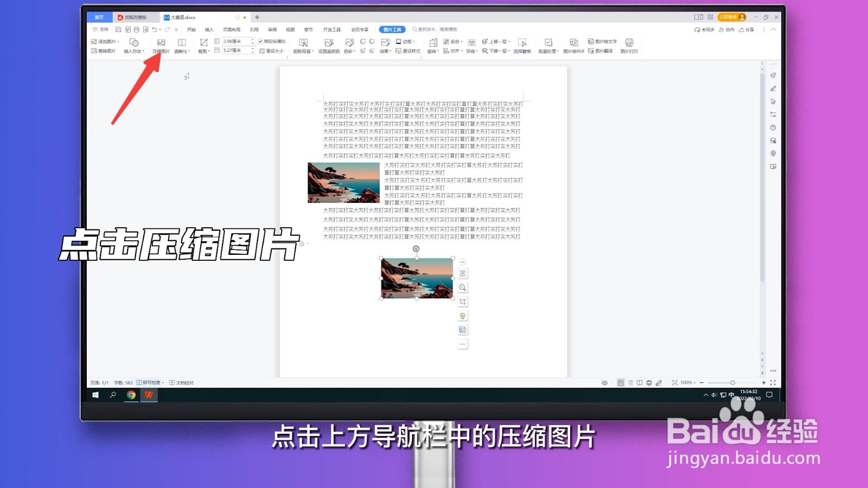Viewport: 868px width, 488px height.
Task: Toggle 文档校对 document proofing in status bar
Action: tap(182, 382)
